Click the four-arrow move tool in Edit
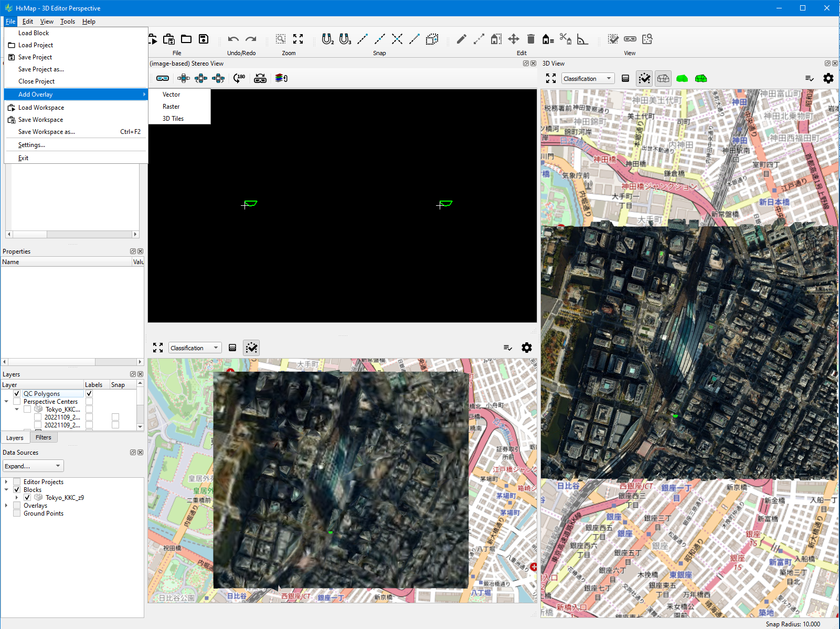Image resolution: width=840 pixels, height=629 pixels. pyautogui.click(x=514, y=39)
